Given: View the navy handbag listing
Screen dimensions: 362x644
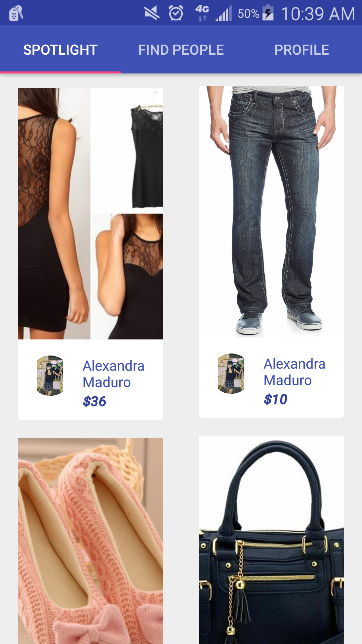Looking at the screenshot, I should [271, 540].
